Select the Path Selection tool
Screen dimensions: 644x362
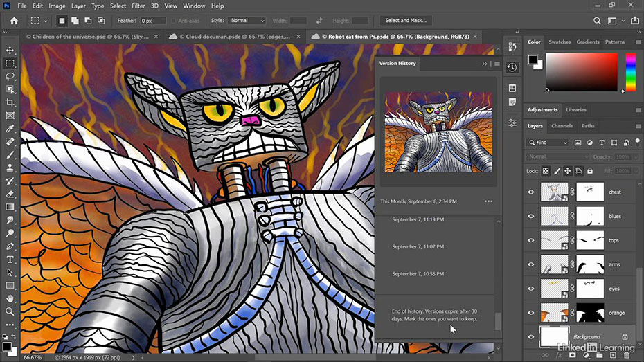(10, 273)
